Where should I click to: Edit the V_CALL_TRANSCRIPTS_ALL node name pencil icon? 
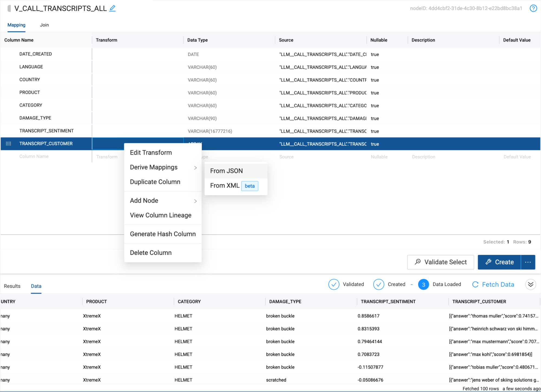[x=113, y=8]
